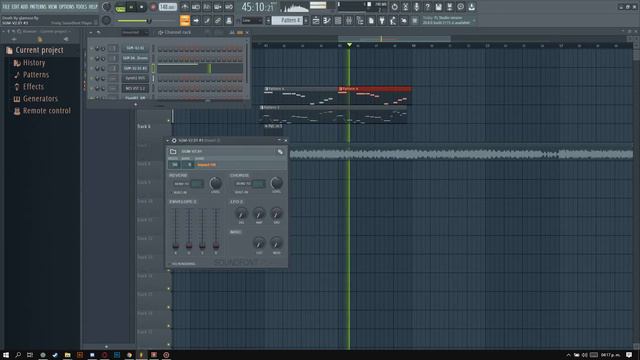Open the plugin window menu arrow

tap(167, 141)
